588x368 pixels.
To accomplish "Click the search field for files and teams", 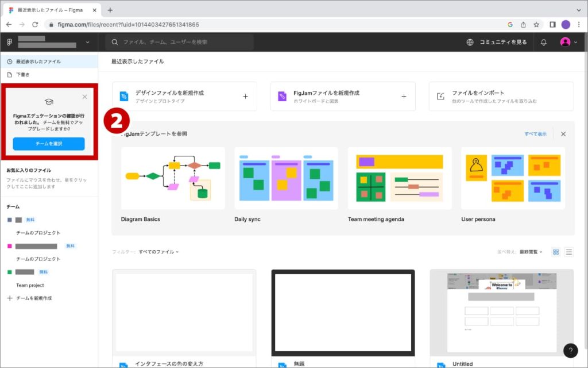I will (179, 42).
